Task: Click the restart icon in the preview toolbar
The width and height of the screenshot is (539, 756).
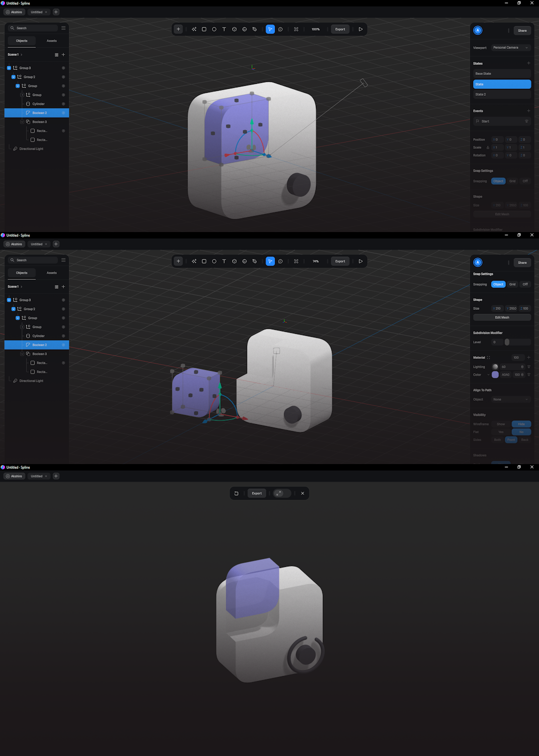Action: pyautogui.click(x=237, y=494)
